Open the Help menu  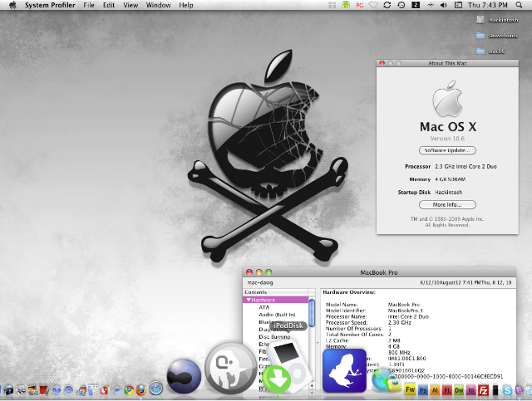click(x=186, y=5)
